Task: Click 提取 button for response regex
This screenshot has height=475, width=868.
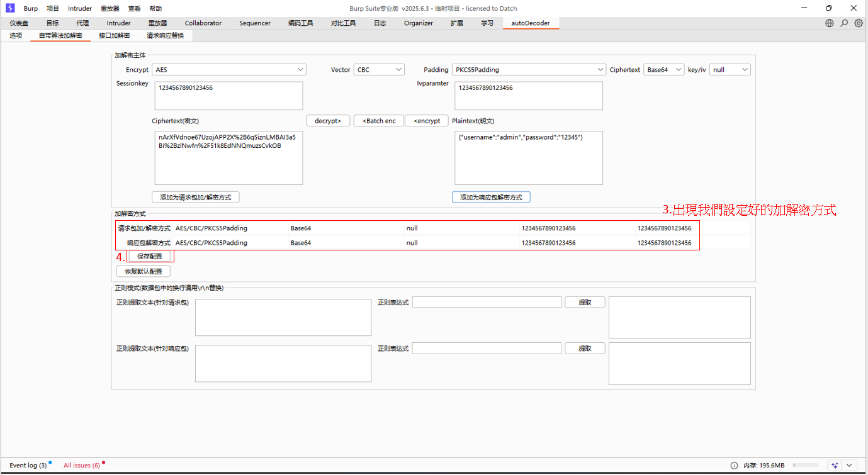Action: [585, 349]
